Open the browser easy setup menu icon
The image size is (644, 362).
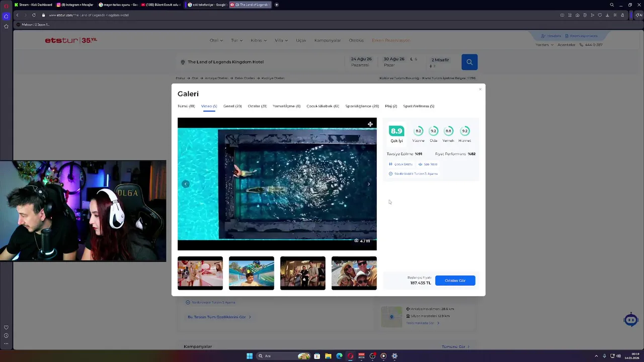click(x=615, y=15)
